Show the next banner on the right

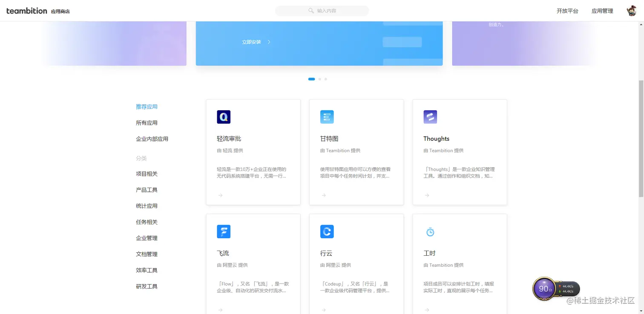tap(524, 43)
